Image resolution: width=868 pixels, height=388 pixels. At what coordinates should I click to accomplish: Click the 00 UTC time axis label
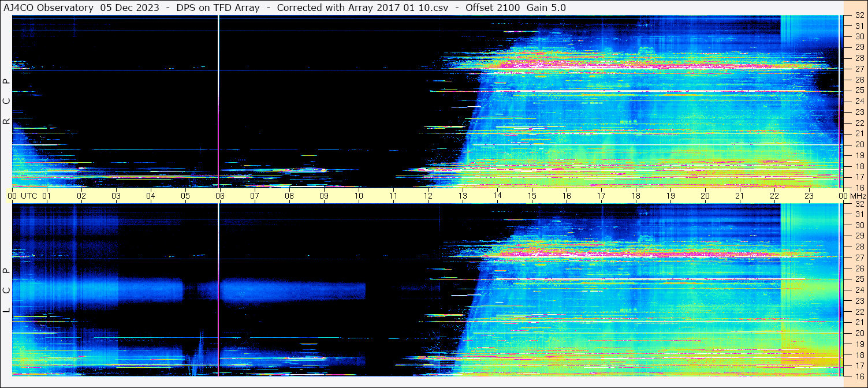(23, 196)
